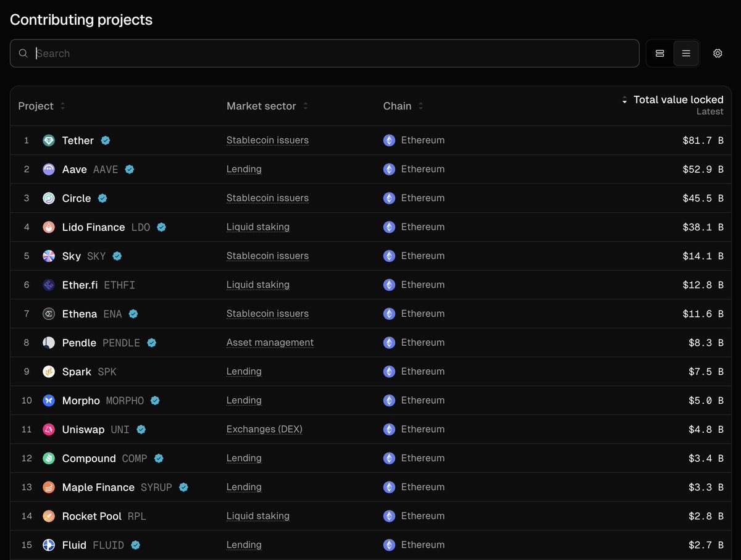This screenshot has width=741, height=560.
Task: Open Stablecoin issuers link in Circle row
Action: click(267, 198)
